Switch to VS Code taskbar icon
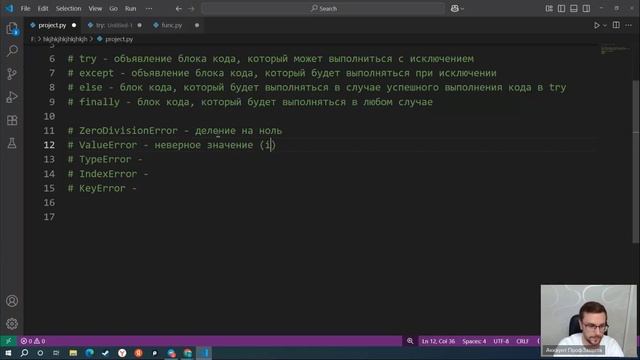The image size is (640, 360). point(204,353)
